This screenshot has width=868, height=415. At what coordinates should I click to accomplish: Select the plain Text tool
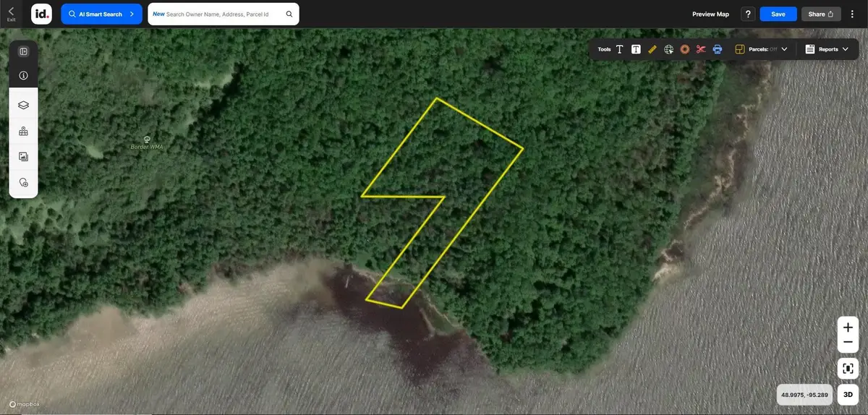(x=620, y=49)
